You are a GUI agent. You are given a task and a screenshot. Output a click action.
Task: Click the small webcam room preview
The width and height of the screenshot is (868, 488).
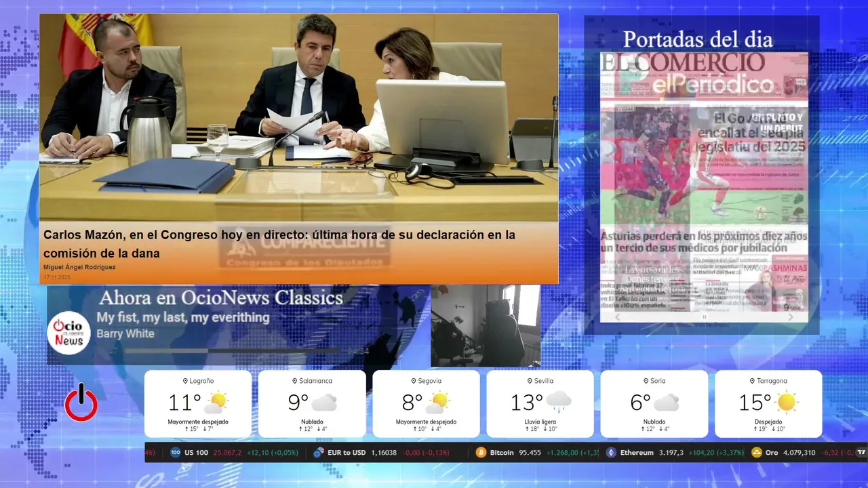[486, 325]
